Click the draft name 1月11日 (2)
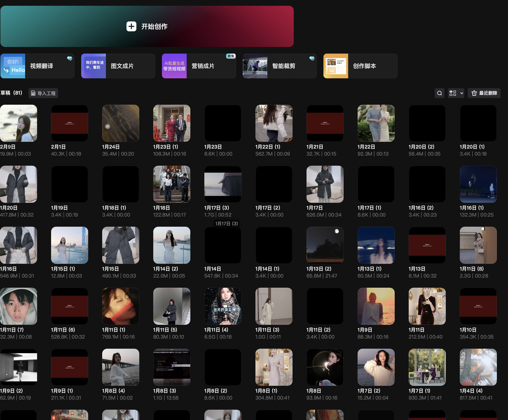Viewport: 508px width, 420px height. (x=318, y=330)
